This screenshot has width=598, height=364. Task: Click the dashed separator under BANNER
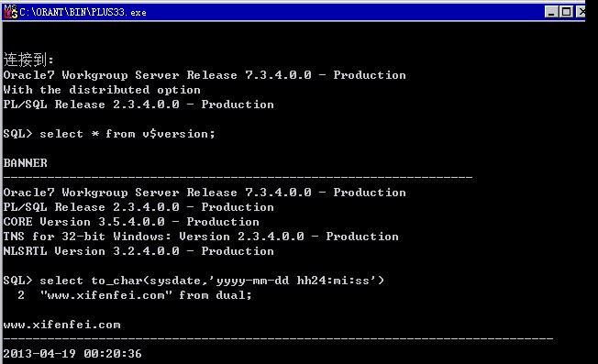click(238, 177)
